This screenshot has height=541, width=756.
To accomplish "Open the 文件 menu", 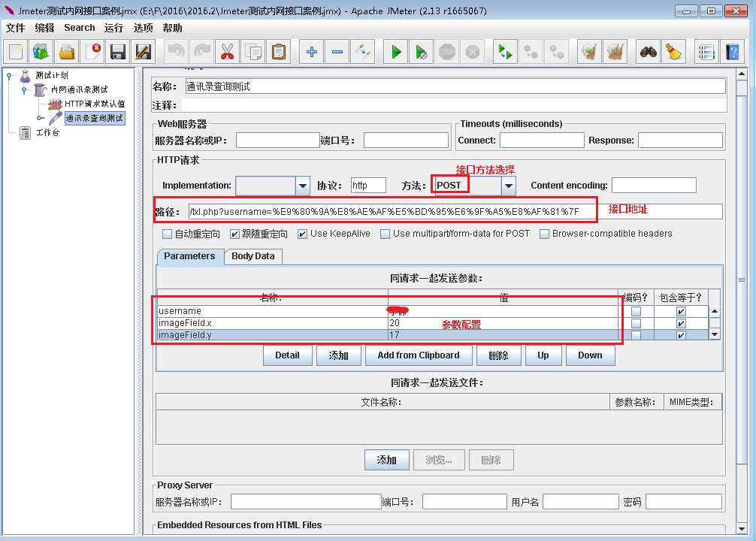I will tap(16, 28).
